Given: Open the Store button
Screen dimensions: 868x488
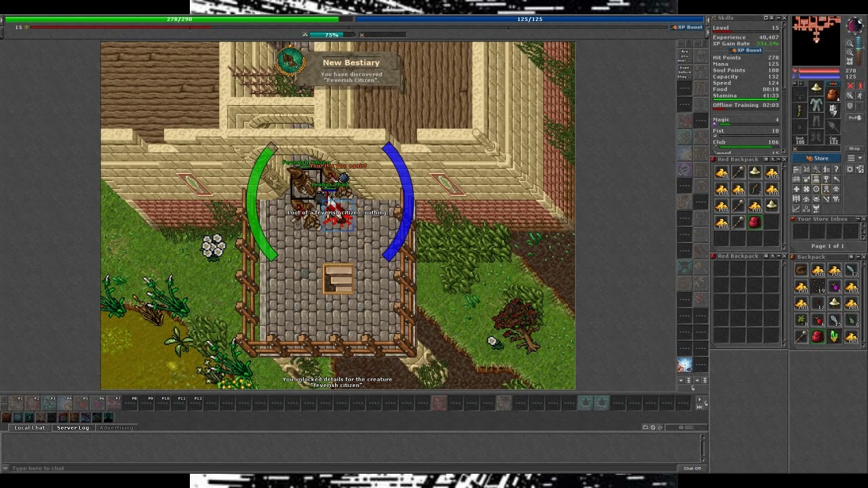Looking at the screenshot, I should [817, 159].
